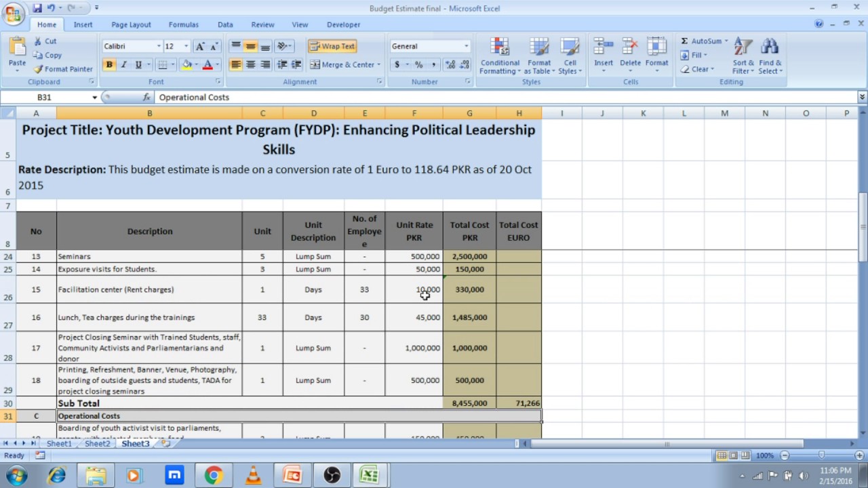Screen dimensions: 868x488
Task: Open the Excel Help question mark
Action: tap(819, 24)
